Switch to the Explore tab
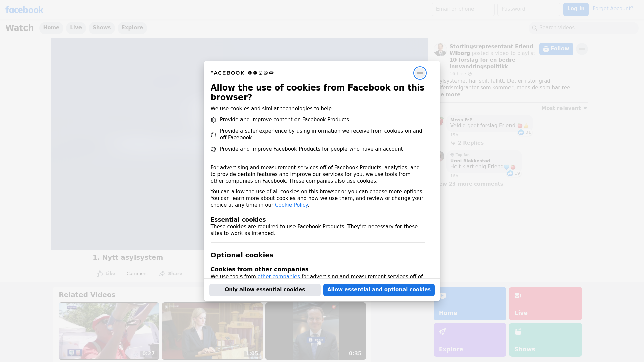The height and width of the screenshot is (362, 644). click(x=132, y=28)
